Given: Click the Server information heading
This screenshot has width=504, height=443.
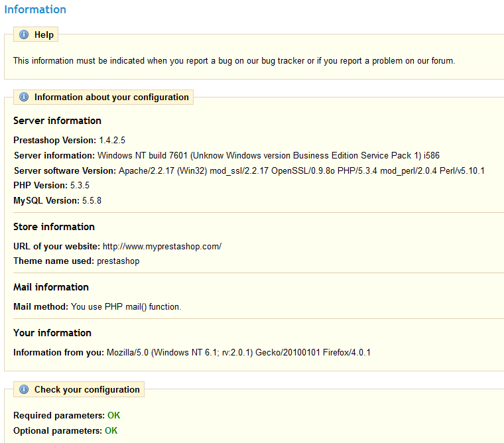Looking at the screenshot, I should point(57,121).
